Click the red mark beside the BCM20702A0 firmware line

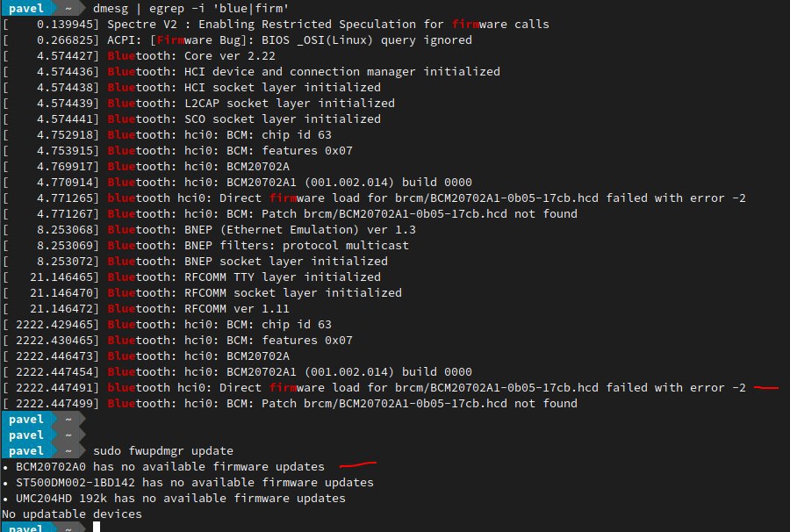(x=358, y=464)
